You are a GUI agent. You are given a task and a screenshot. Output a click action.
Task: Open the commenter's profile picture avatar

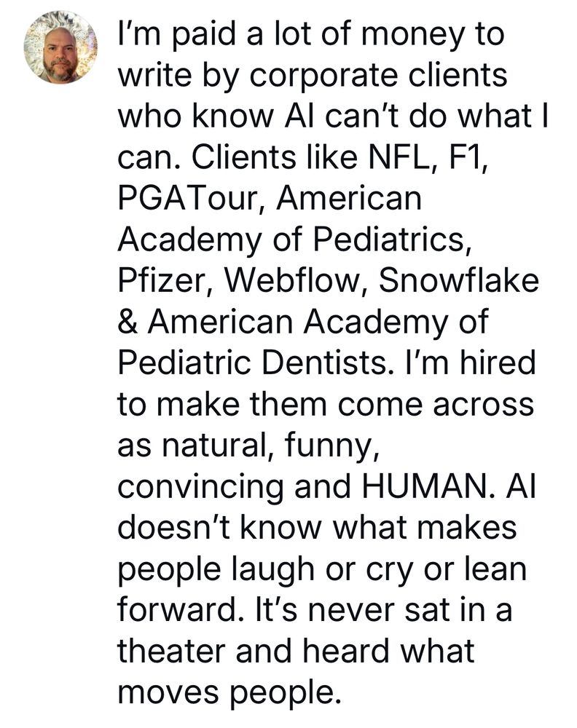tap(60, 47)
